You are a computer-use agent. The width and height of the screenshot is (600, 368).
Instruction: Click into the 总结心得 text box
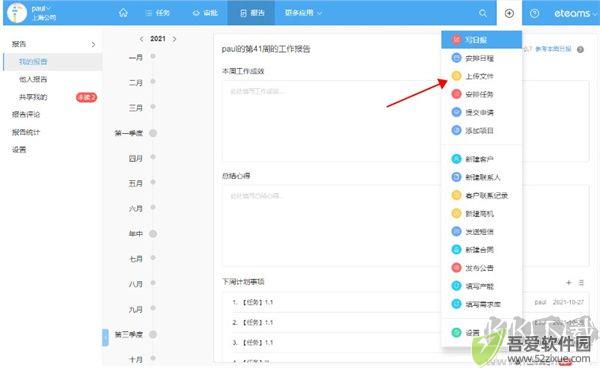pyautogui.click(x=405, y=226)
